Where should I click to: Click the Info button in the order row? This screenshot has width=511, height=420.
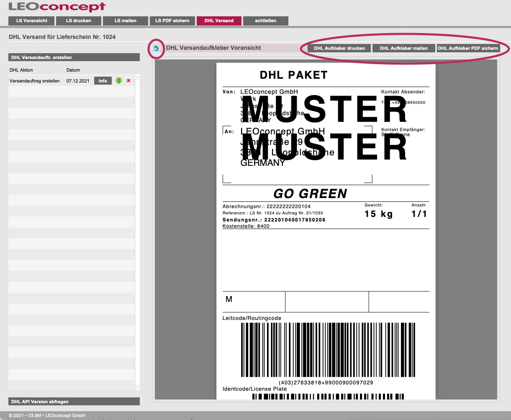tap(103, 81)
